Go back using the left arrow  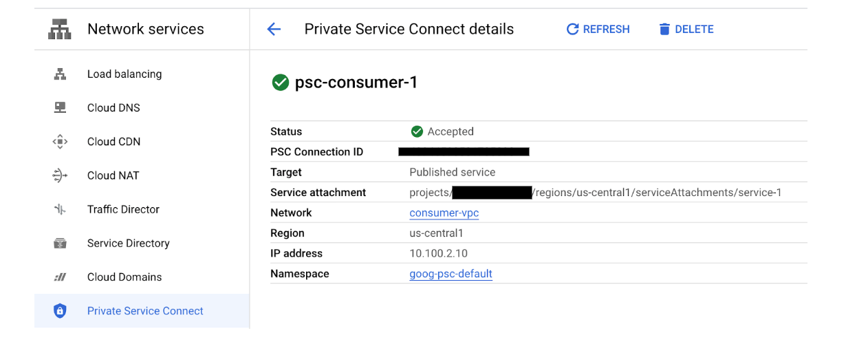[274, 29]
